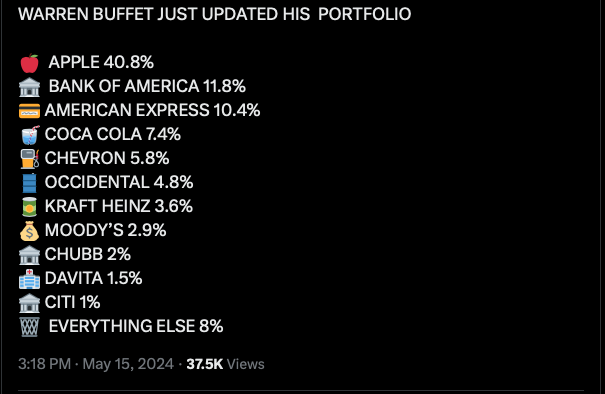Screen dimensions: 605x394
Task: Click the money bag emoji beside Moody's
Action: coord(29,231)
